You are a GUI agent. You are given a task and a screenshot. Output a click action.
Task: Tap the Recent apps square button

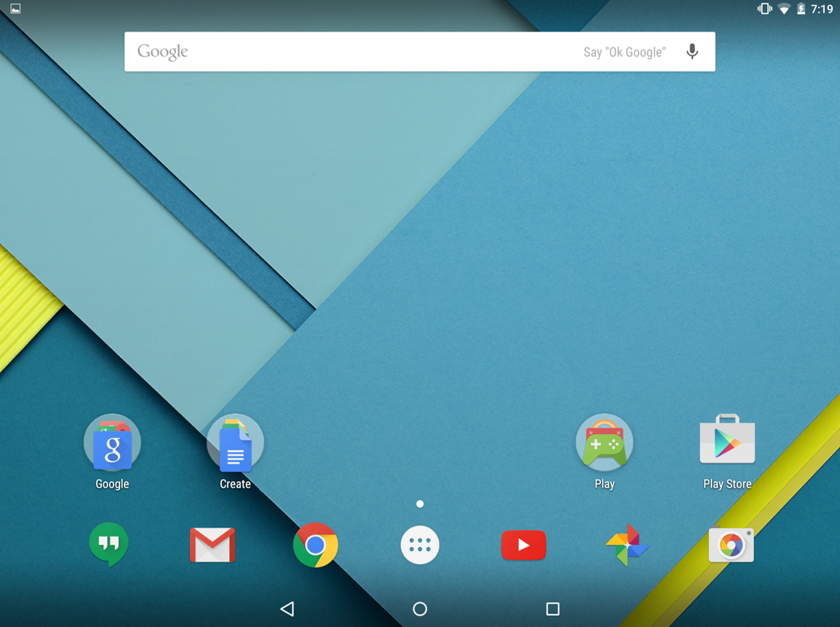553,609
